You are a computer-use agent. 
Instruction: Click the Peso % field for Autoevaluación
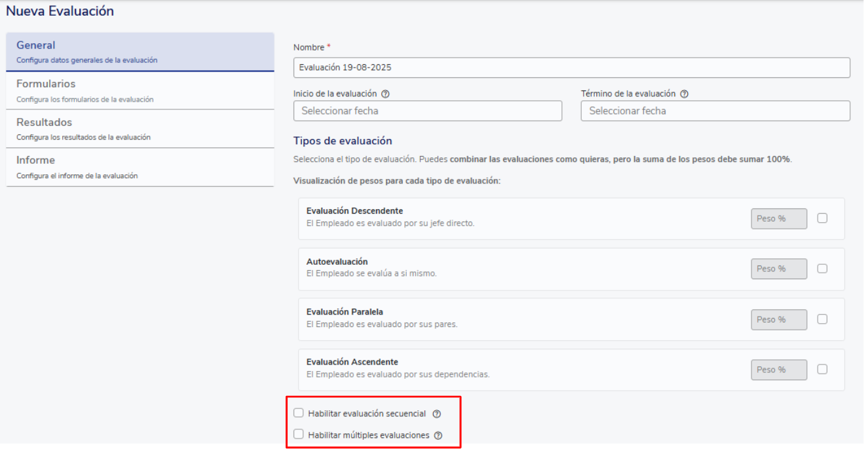(x=778, y=268)
